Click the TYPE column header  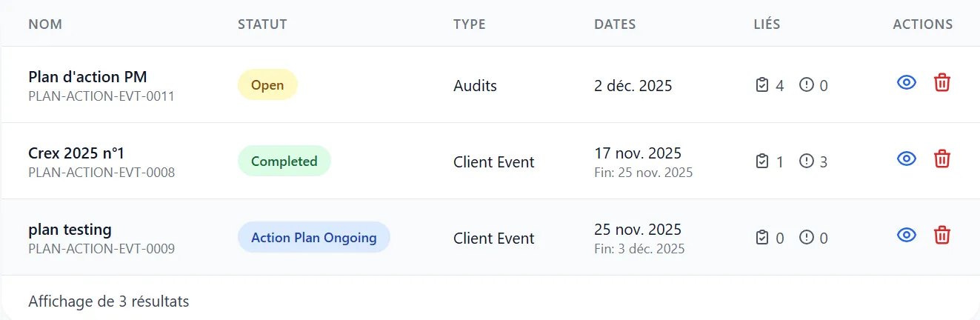(470, 24)
